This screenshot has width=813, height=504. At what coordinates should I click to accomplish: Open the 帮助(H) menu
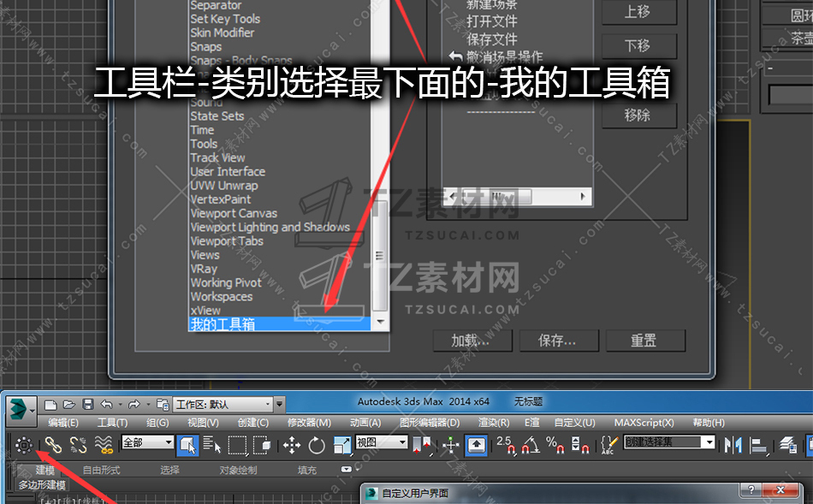click(x=709, y=423)
